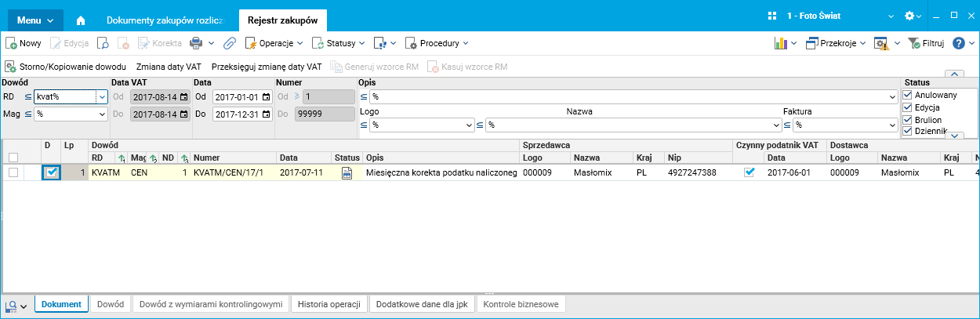Image resolution: width=980 pixels, height=319 pixels.
Task: Open the Statusy menu
Action: 339,43
